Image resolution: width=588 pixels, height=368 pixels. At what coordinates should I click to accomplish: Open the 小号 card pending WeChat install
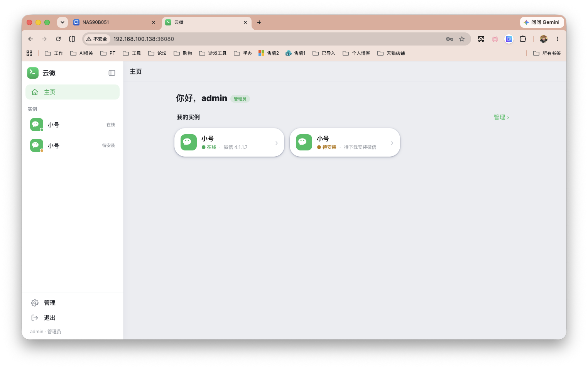coord(345,142)
